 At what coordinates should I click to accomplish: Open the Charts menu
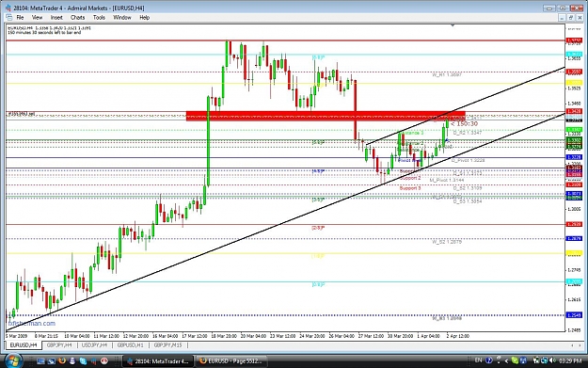(78, 17)
